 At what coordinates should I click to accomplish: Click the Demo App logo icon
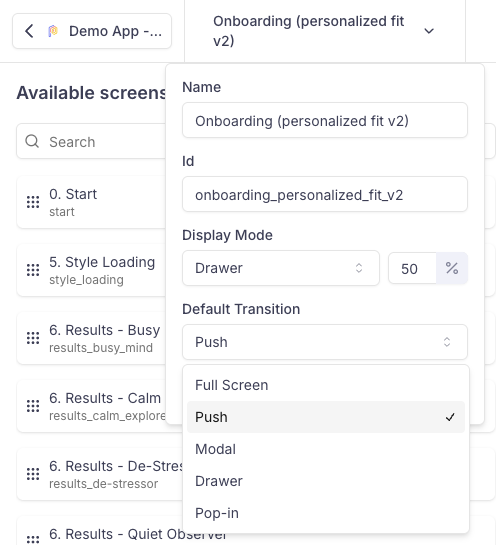[x=53, y=31]
